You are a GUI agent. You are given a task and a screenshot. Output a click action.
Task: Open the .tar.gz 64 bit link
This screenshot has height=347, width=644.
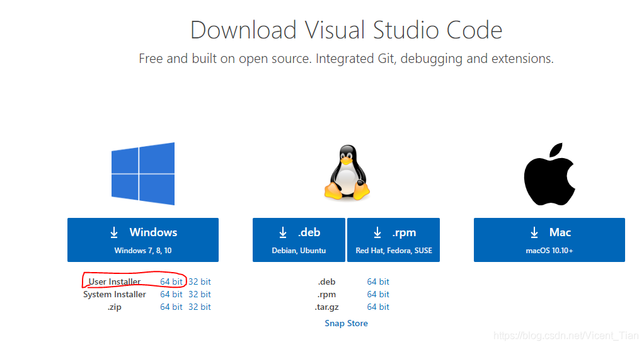[378, 307]
